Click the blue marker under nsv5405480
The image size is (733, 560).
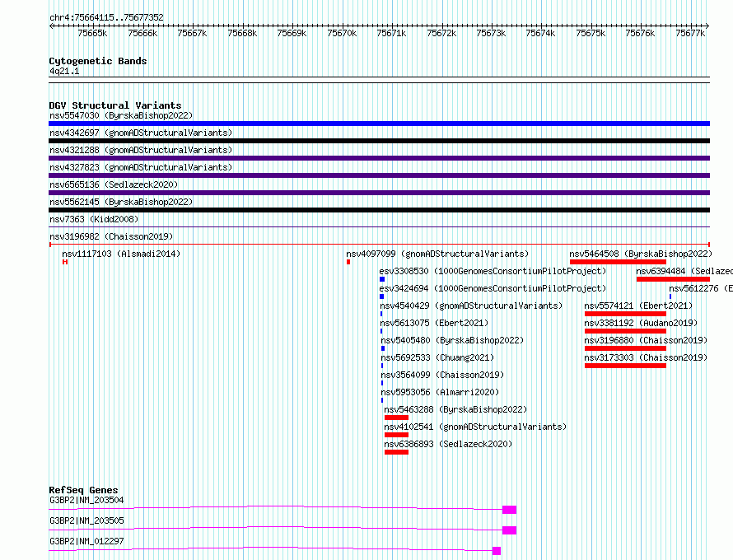tap(383, 348)
